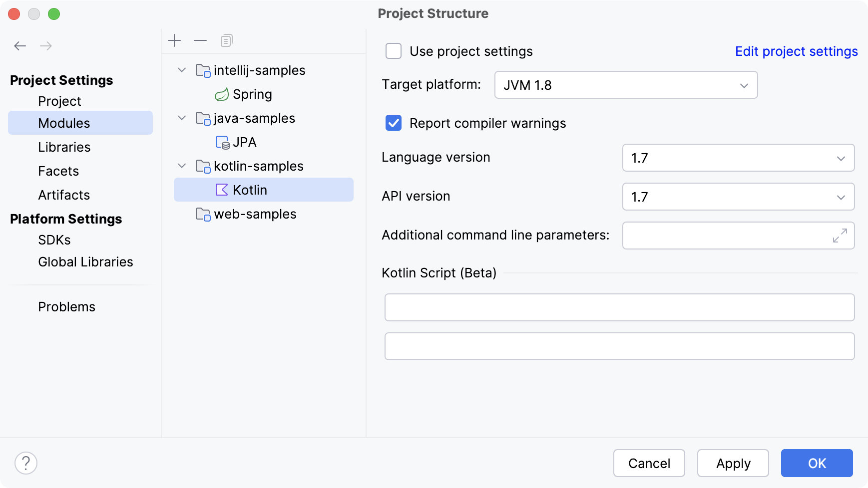Copy module via the copy icon
Image resolution: width=868 pixels, height=488 pixels.
point(227,40)
